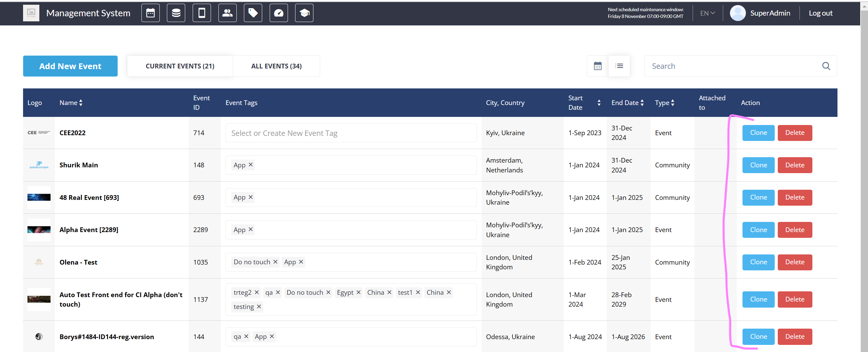The width and height of the screenshot is (868, 352).
Task: Click the tag icon in top navigation
Action: (x=253, y=13)
